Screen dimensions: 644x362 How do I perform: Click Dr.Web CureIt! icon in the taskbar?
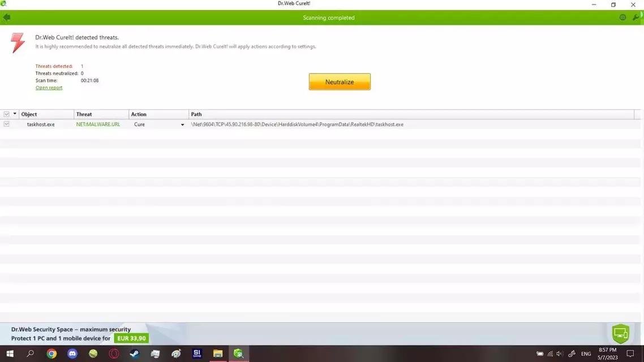239,354
